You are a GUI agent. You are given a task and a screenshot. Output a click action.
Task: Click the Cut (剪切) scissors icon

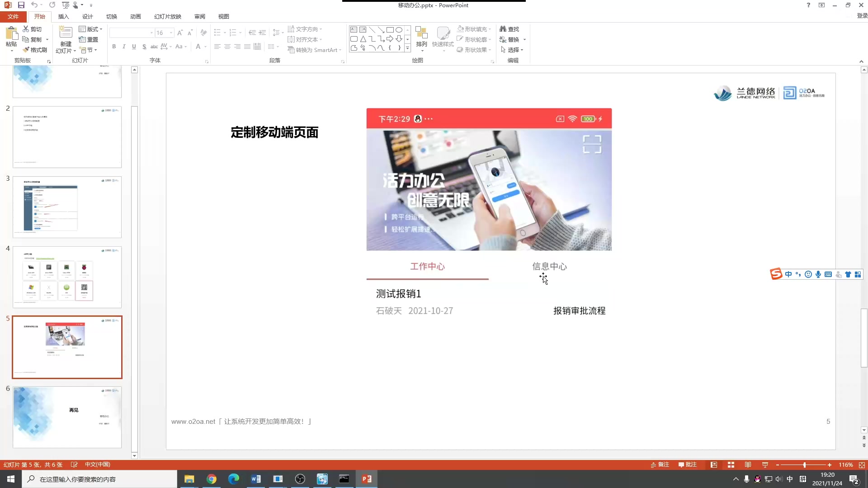coord(26,29)
